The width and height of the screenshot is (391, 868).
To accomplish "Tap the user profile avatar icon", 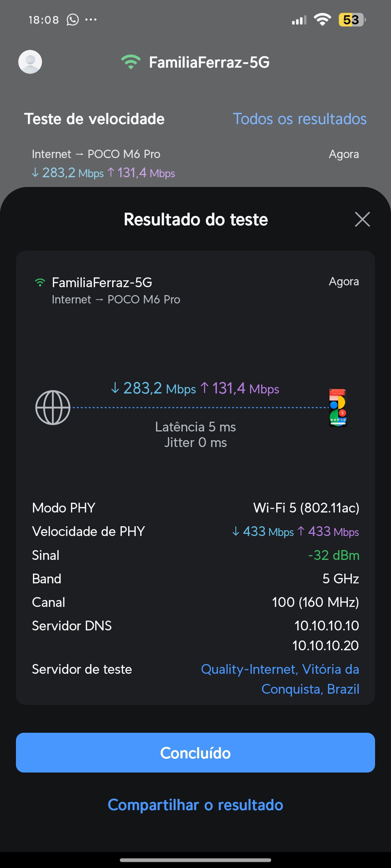I will [x=30, y=62].
